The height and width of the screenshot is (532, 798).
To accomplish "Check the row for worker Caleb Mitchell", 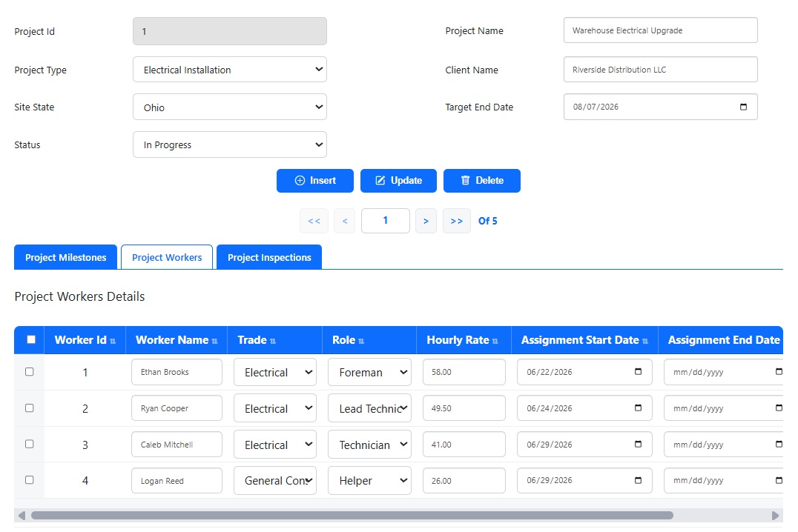I will click(30, 444).
